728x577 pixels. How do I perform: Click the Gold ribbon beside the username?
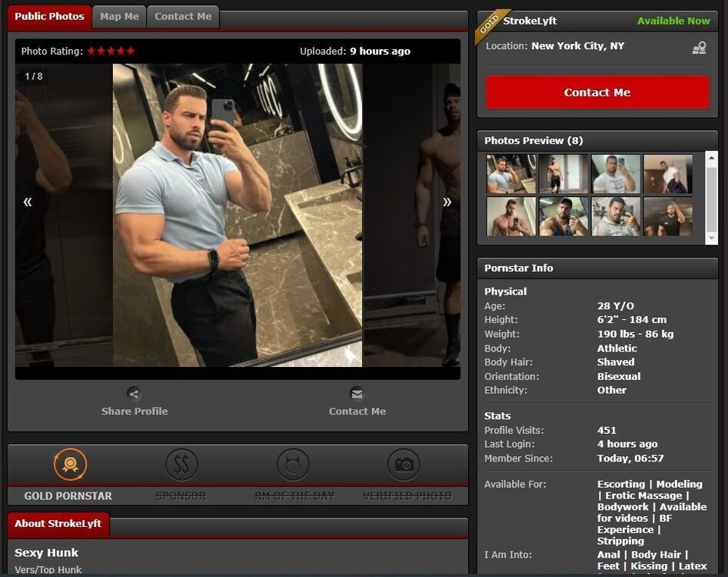[490, 23]
